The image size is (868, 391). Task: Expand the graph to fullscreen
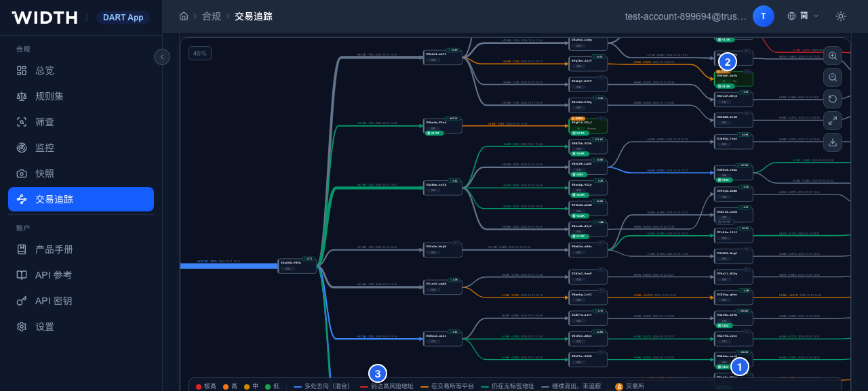pos(833,121)
